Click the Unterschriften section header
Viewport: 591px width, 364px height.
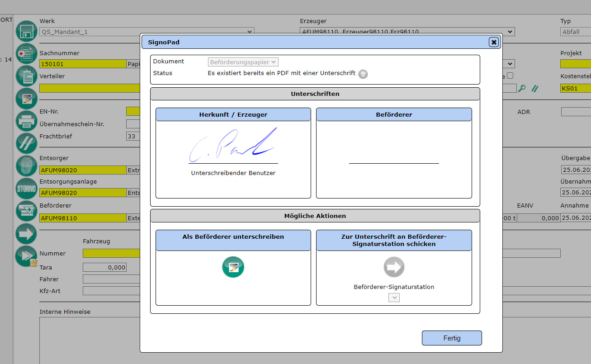[315, 94]
